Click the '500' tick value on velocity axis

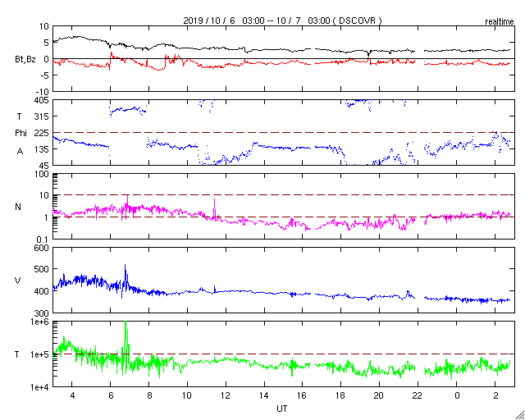pyautogui.click(x=42, y=270)
